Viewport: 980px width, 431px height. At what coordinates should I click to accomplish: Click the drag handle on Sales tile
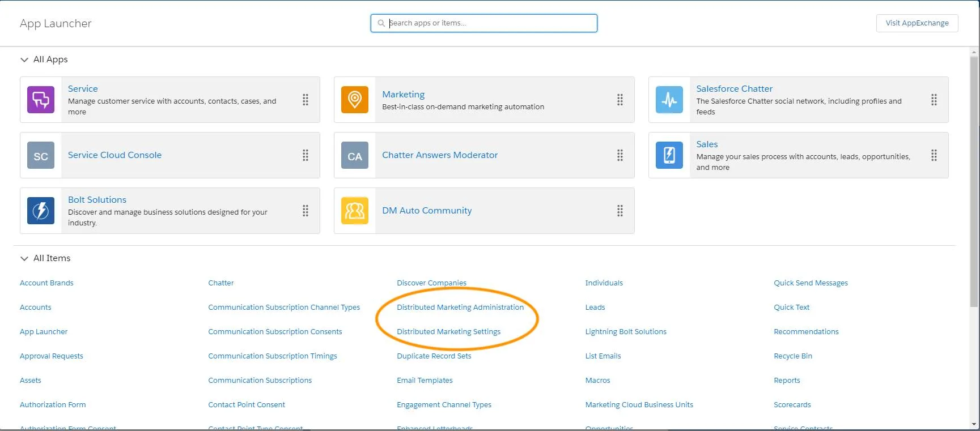point(934,155)
